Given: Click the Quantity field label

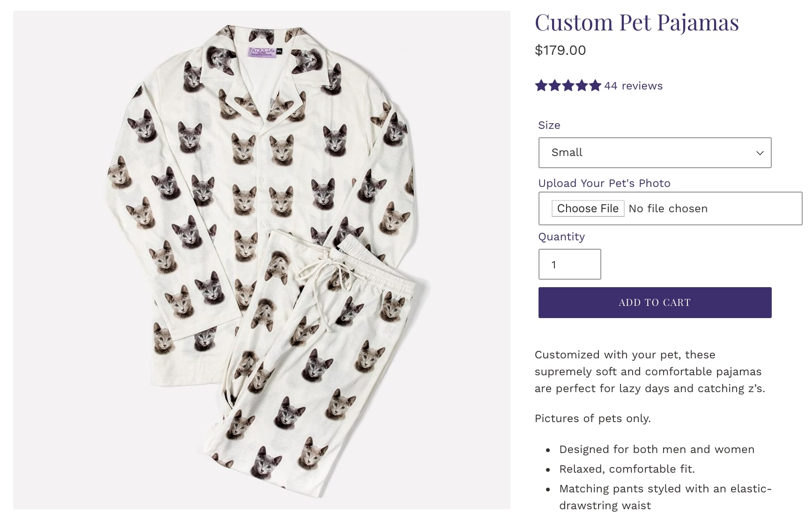Looking at the screenshot, I should pyautogui.click(x=561, y=237).
